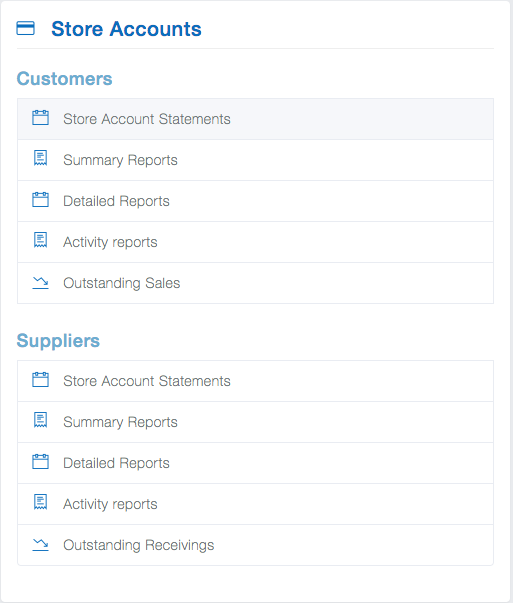Click receipt icon beside Customers Summary Reports

pyautogui.click(x=40, y=158)
